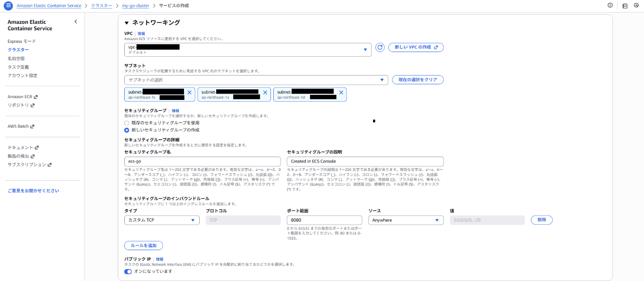Viewport: 644px width, 281px height.
Task: Open ドキュメント external link
Action: (x=23, y=147)
